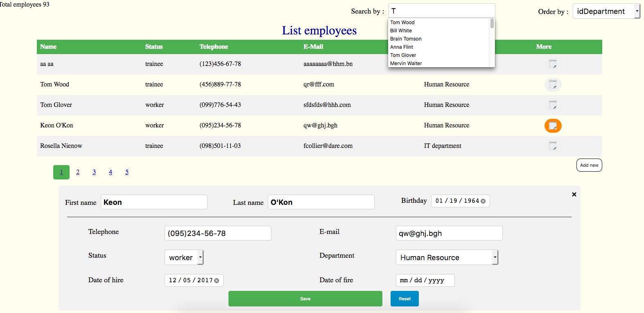The image size is (644, 313).
Task: Click the E-Mail column header
Action: pyautogui.click(x=313, y=47)
